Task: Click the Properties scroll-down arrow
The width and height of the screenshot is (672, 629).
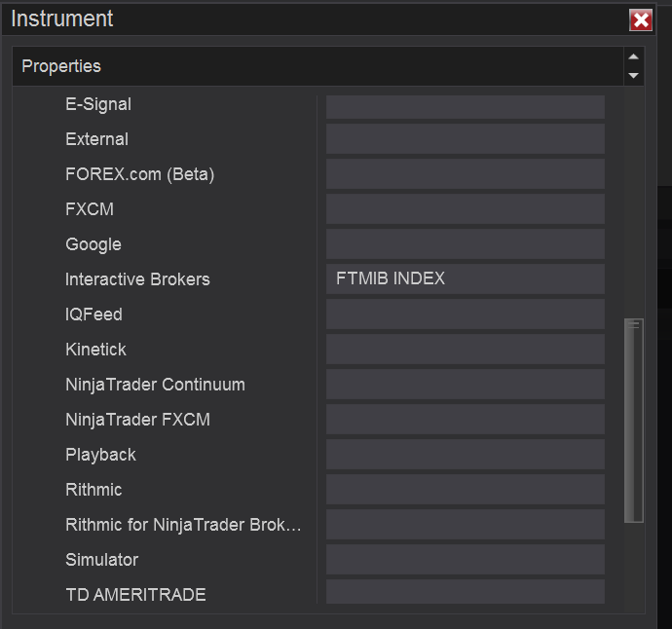Action: (x=633, y=75)
